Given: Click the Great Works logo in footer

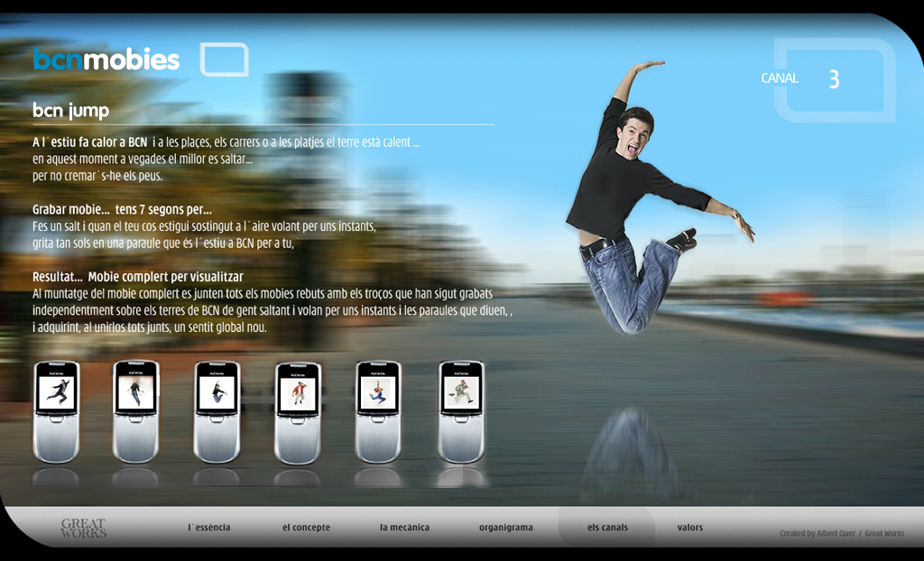Looking at the screenshot, I should coord(83,529).
